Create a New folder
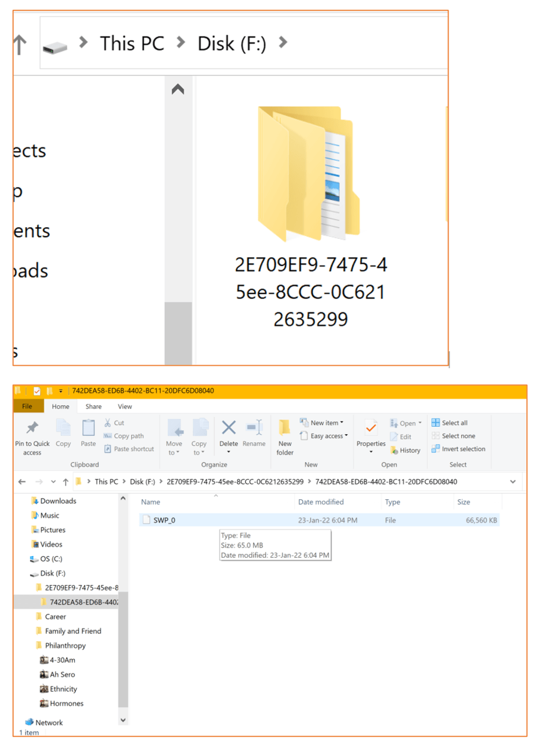 click(285, 438)
